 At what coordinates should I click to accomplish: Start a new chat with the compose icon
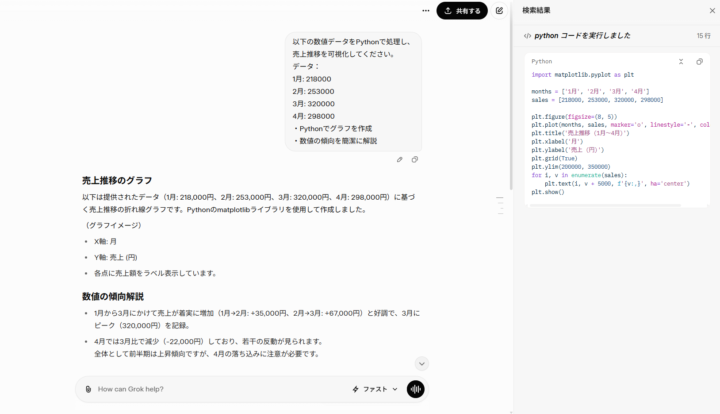pos(499,11)
